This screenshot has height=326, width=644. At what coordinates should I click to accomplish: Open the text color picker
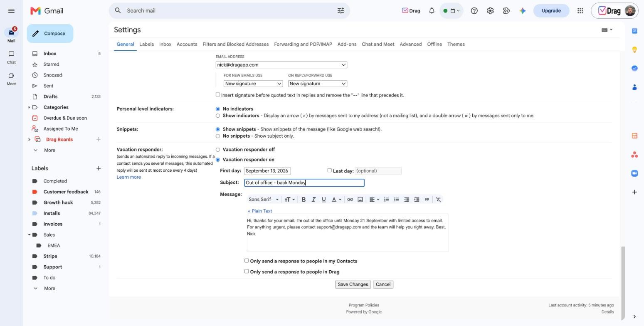(x=336, y=200)
